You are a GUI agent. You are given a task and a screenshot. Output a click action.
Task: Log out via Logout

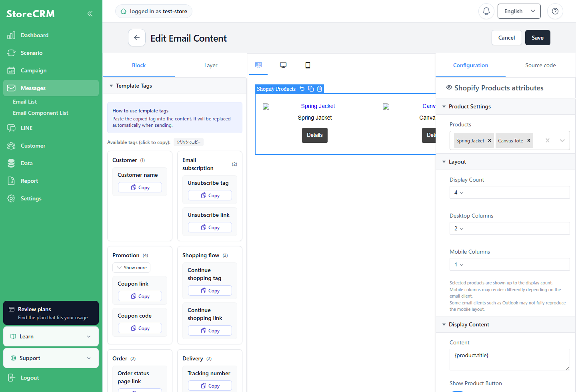tap(51, 378)
